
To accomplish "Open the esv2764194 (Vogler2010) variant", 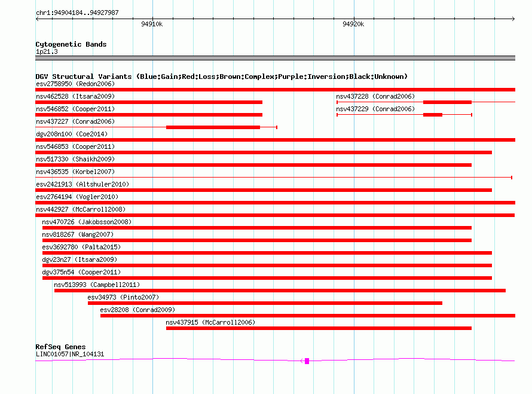I will point(275,203).
